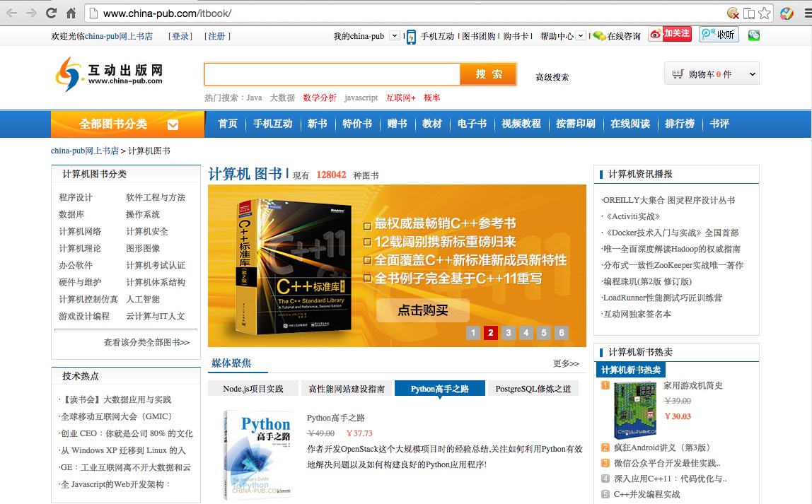The height and width of the screenshot is (504, 812).
Task: Open the 特价书 nav item
Action: [x=356, y=124]
